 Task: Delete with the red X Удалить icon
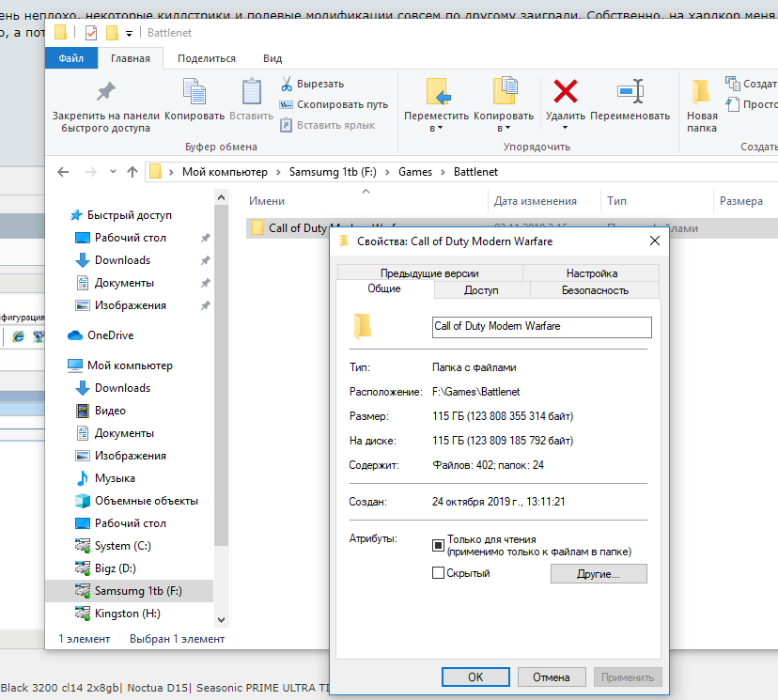(x=565, y=91)
